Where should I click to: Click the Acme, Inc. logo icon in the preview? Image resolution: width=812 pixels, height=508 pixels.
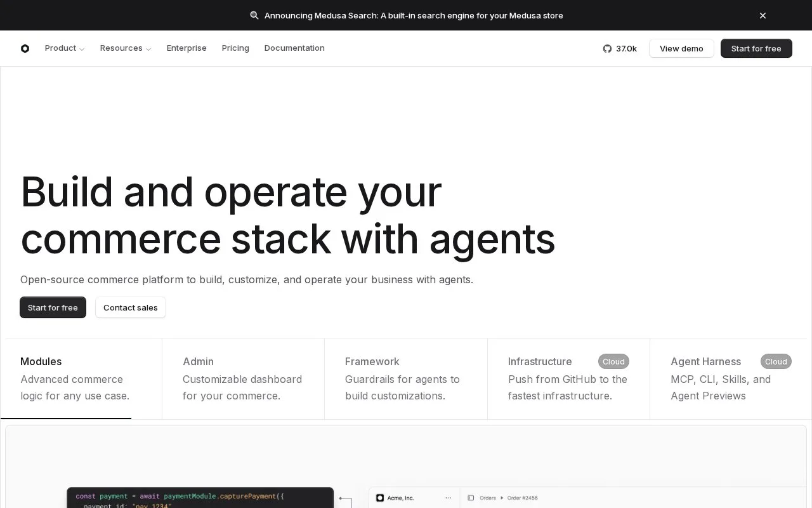click(380, 498)
